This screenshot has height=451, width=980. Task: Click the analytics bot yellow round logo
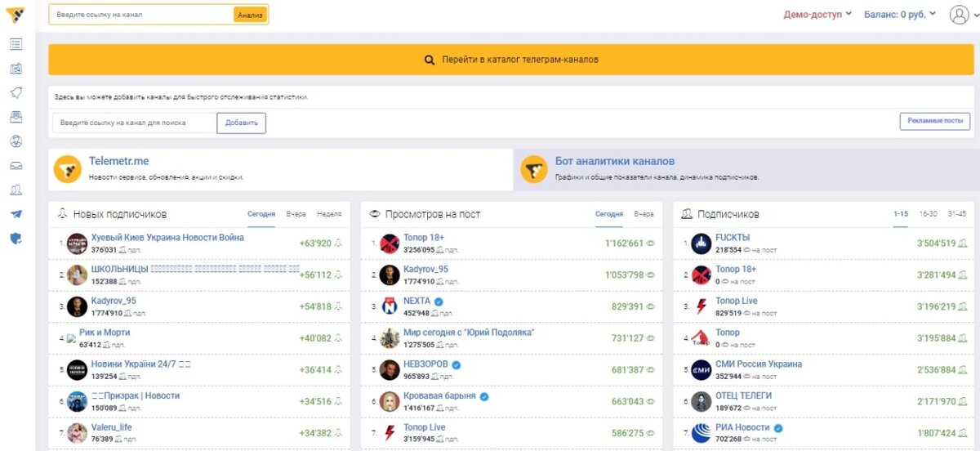tap(534, 169)
